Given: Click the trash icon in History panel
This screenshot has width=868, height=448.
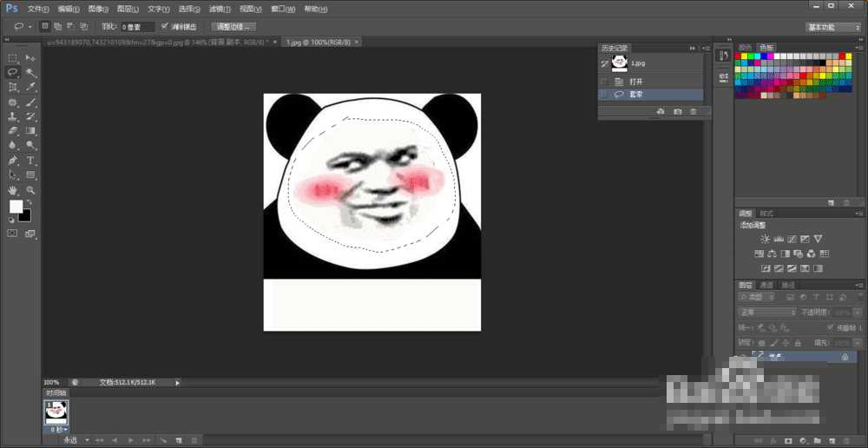Looking at the screenshot, I should click(693, 111).
